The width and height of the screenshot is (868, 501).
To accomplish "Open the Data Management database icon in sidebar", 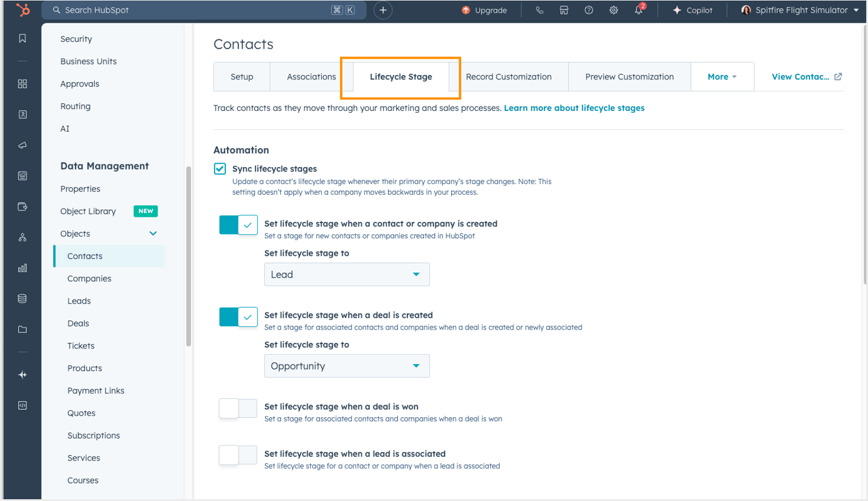I will click(x=23, y=298).
